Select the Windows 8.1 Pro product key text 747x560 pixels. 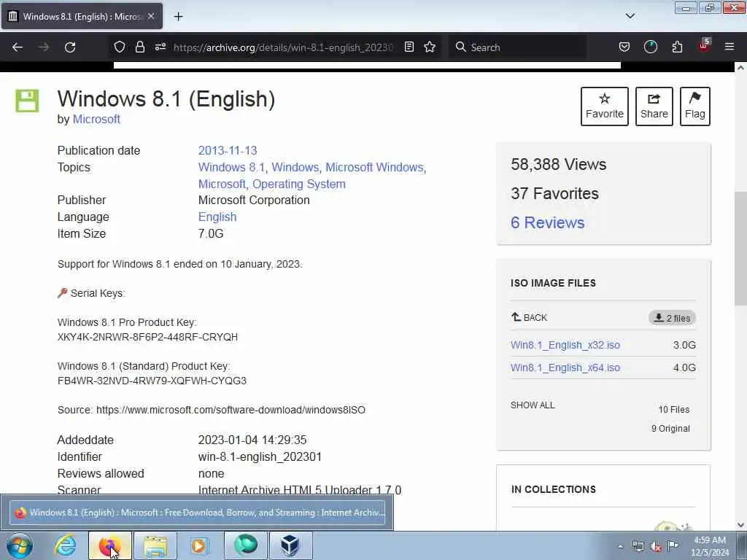[x=147, y=337]
